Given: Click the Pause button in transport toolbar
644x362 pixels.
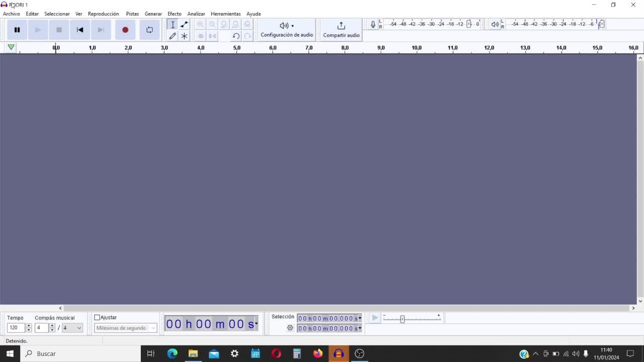Looking at the screenshot, I should 17,30.
